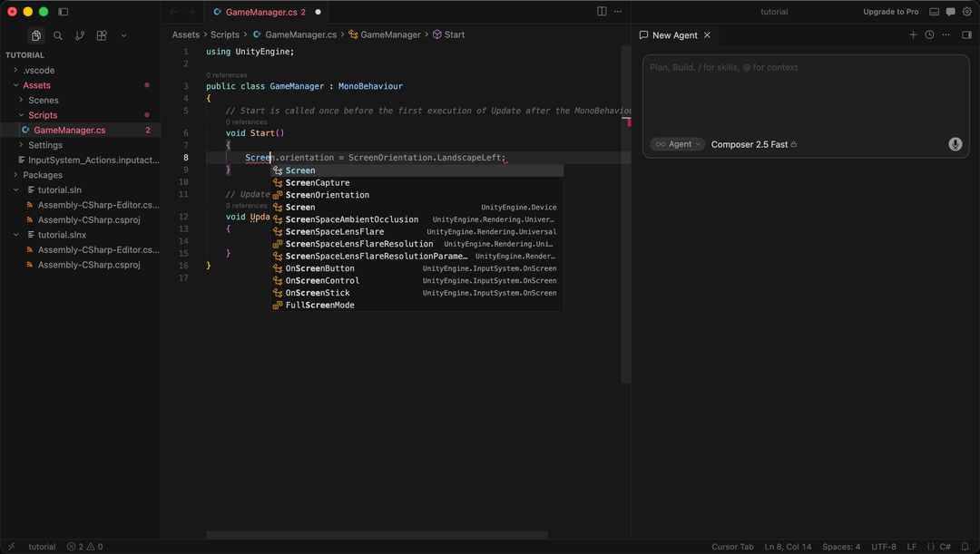Change indentation via Spaces: 4
980x554 pixels.
pyautogui.click(x=840, y=547)
